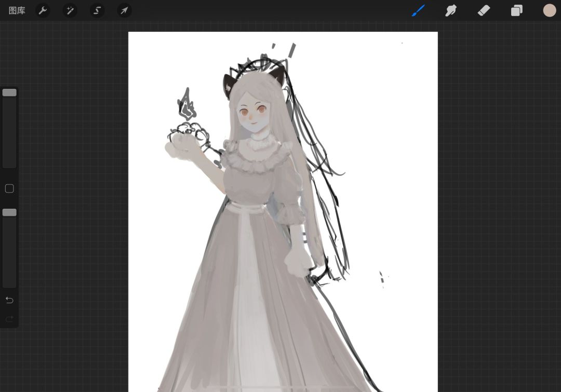Activate the Selection S tool
Screen dimensions: 561x392
click(97, 10)
